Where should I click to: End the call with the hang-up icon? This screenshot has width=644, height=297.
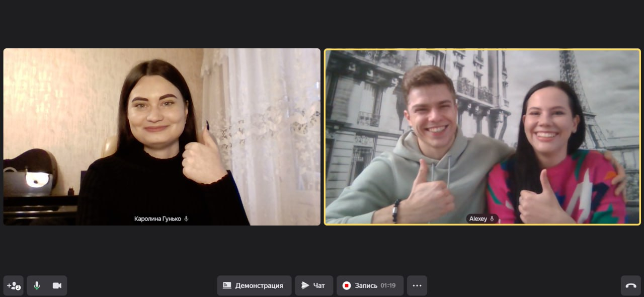pyautogui.click(x=630, y=285)
